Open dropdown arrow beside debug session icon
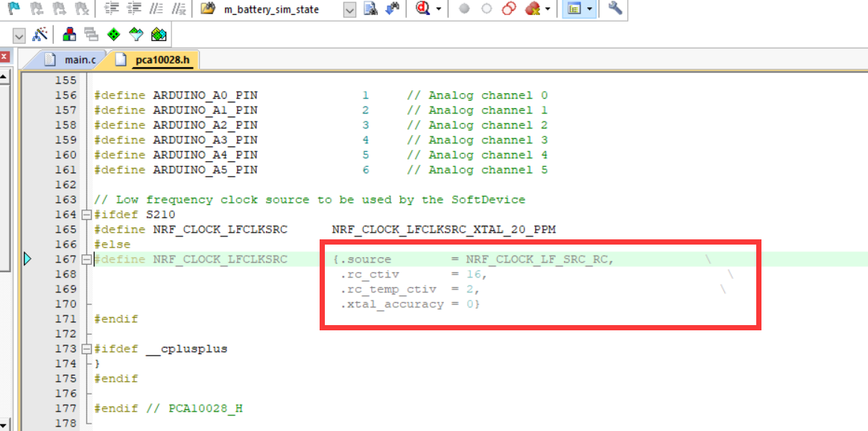Image resolution: width=868 pixels, height=431 pixels. tap(438, 10)
